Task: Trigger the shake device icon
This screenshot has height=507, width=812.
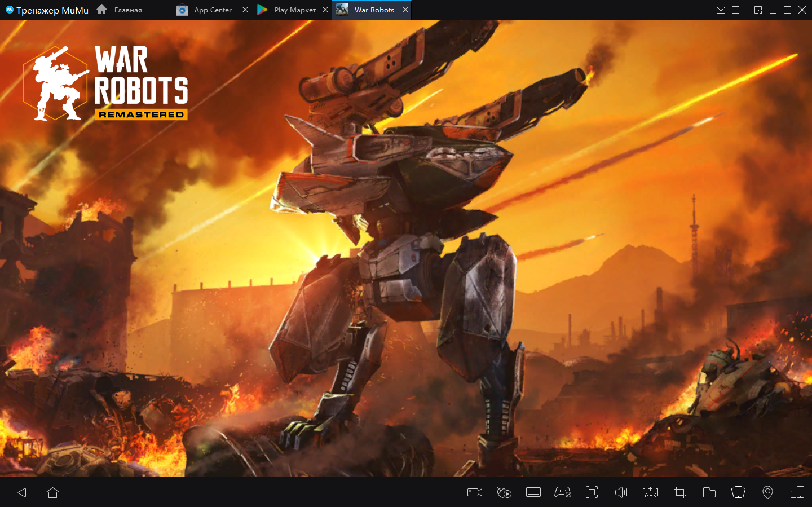Action: (x=738, y=492)
